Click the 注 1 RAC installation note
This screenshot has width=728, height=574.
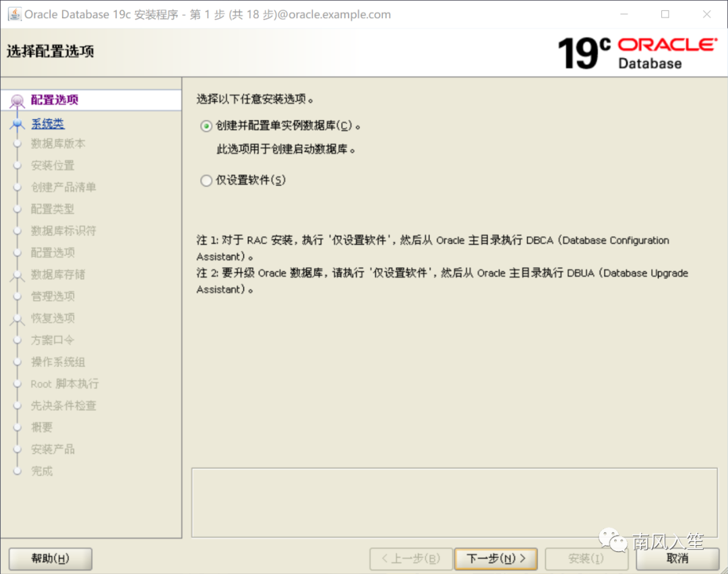[433, 248]
